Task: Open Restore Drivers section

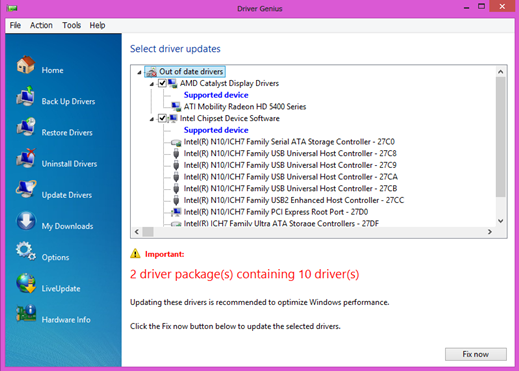Action: (67, 133)
